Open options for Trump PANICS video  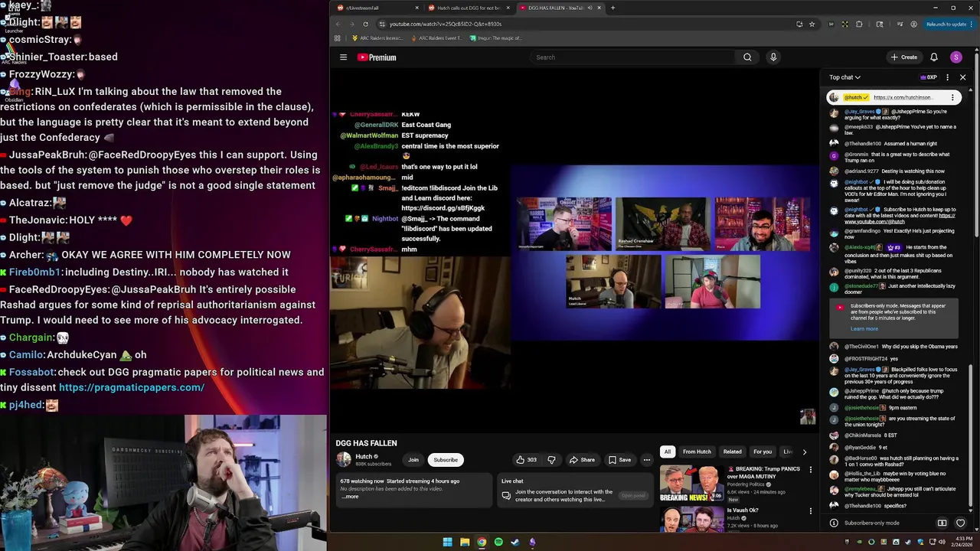coord(811,470)
